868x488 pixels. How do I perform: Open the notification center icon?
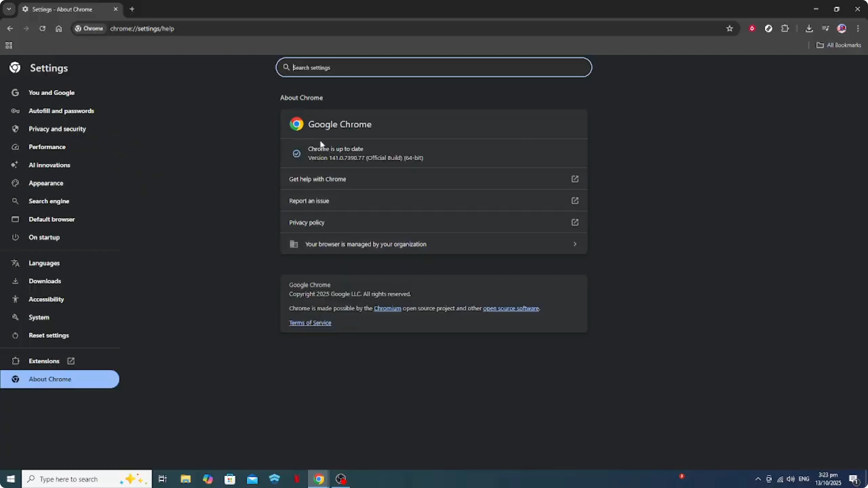pos(854,479)
